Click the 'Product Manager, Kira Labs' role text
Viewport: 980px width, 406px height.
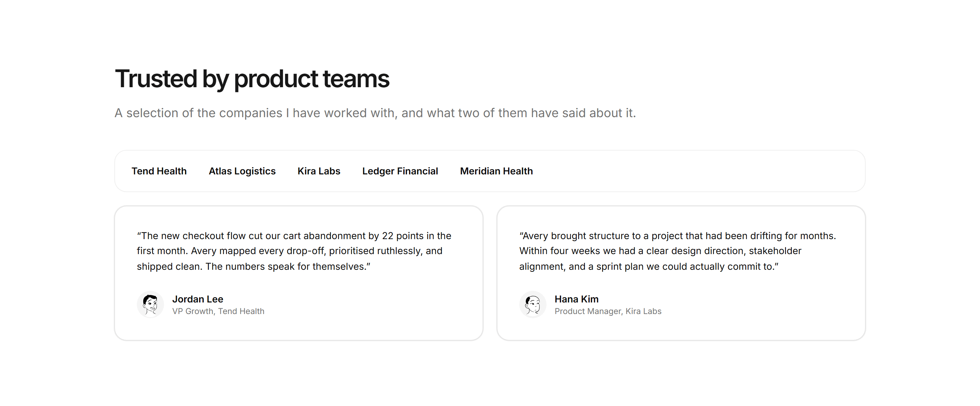(x=608, y=311)
